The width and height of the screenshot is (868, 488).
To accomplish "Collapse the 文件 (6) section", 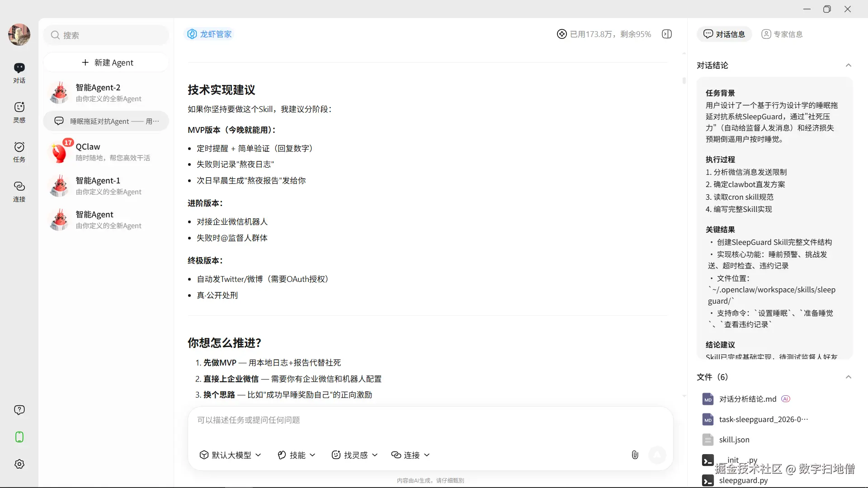I will tap(848, 377).
